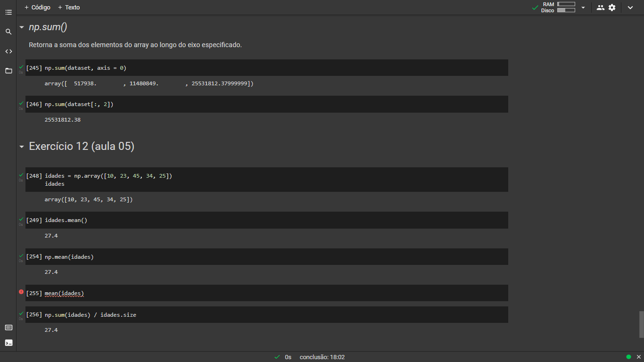The image size is (644, 362).
Task: Click the notebook vertical scrollbar thumb
Action: (641, 324)
